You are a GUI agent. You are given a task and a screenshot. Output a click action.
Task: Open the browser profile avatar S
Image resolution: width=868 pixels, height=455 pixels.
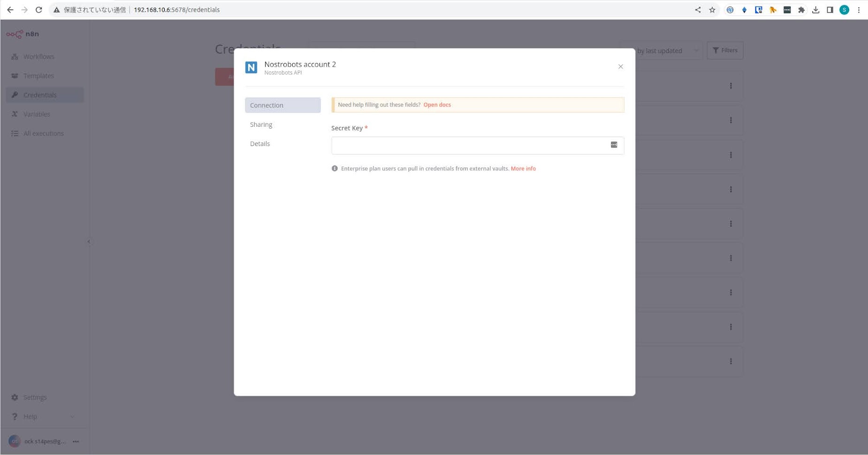(844, 9)
